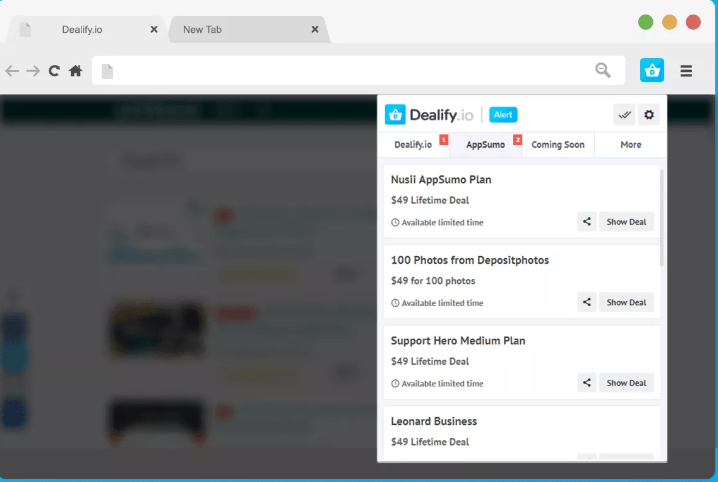Go back with the browser back arrow
Viewport: 718px width, 482px height.
click(x=12, y=70)
